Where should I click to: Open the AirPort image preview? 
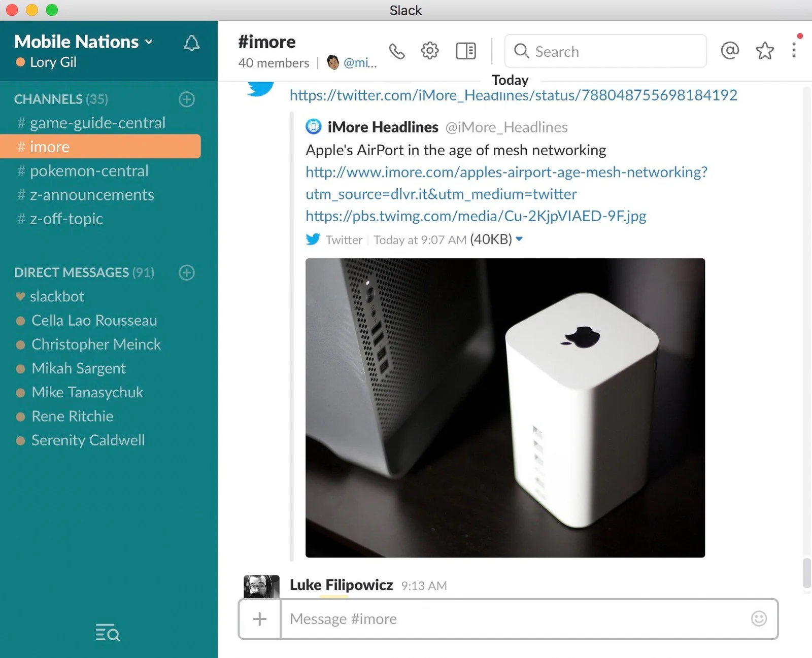click(505, 408)
